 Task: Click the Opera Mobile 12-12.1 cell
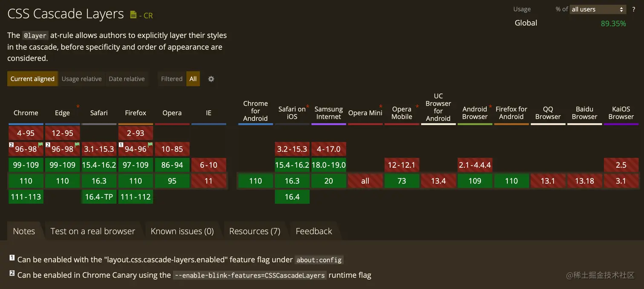(x=402, y=165)
